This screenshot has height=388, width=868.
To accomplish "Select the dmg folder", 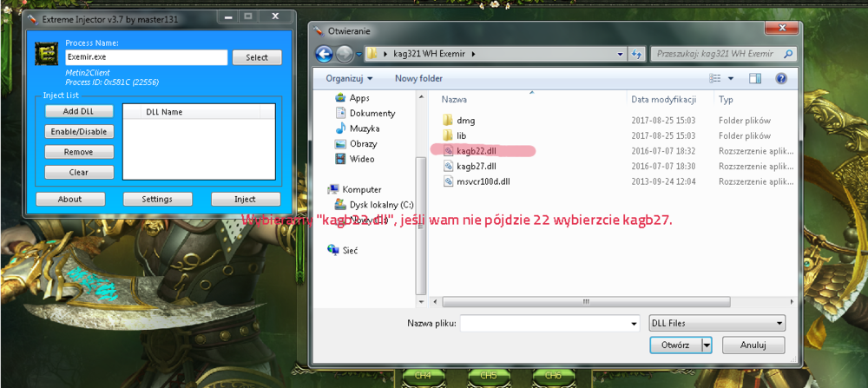I will [x=459, y=120].
